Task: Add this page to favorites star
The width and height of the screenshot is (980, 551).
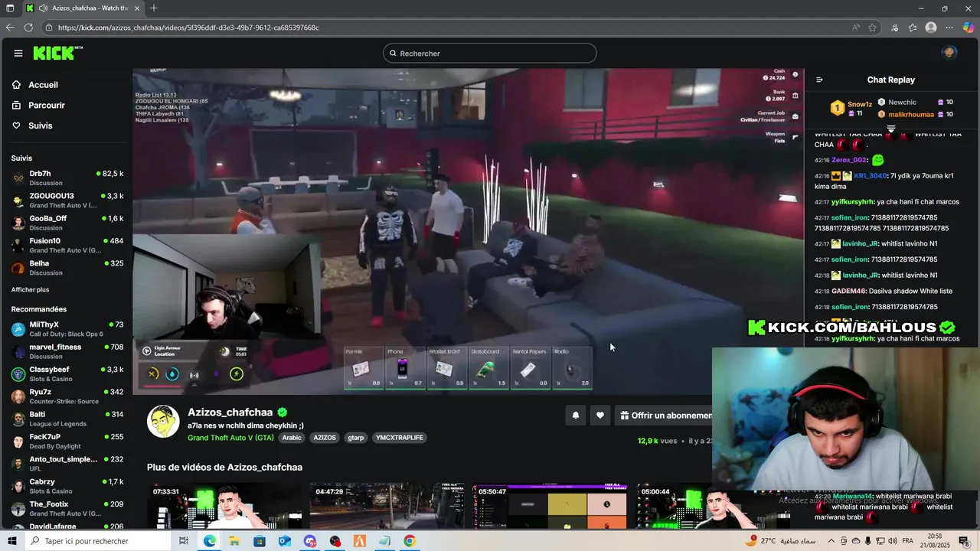Action: (872, 28)
